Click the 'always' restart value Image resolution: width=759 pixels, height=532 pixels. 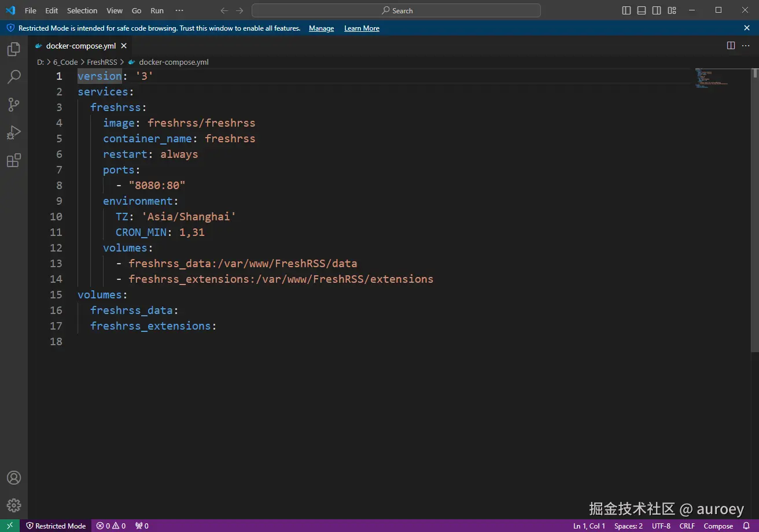coord(179,154)
